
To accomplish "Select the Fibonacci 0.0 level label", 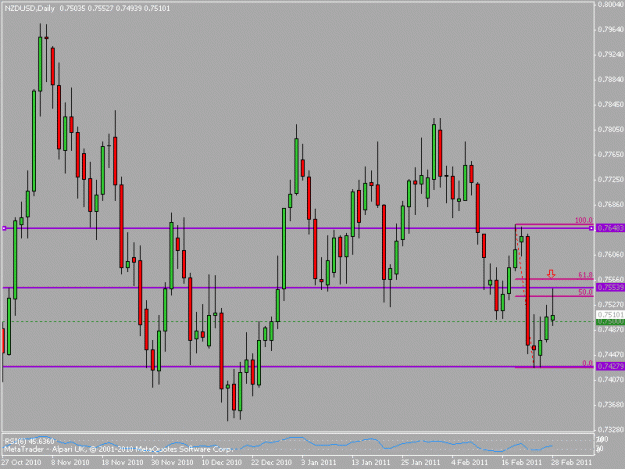I will coord(588,363).
